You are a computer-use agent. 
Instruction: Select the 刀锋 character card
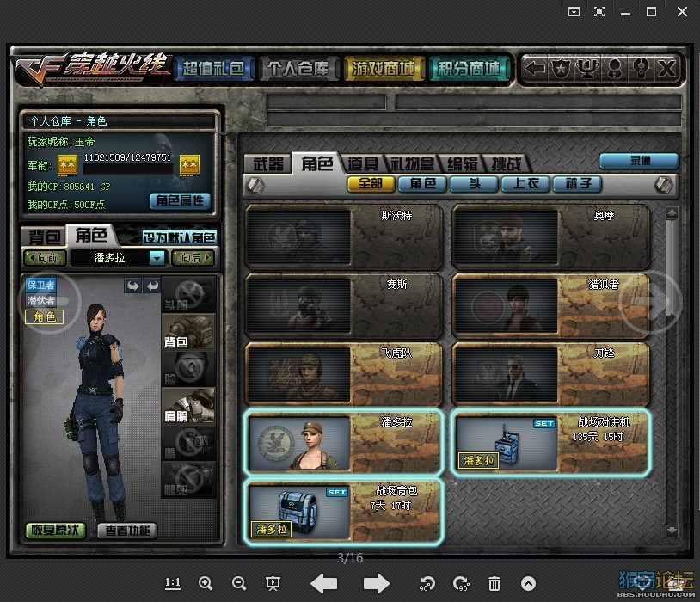click(551, 375)
